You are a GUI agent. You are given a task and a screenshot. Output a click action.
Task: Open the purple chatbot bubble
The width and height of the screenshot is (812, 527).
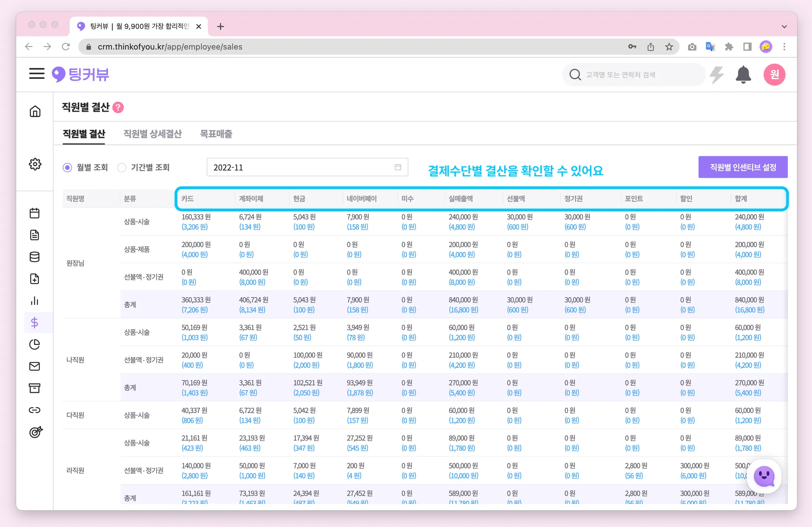(764, 476)
